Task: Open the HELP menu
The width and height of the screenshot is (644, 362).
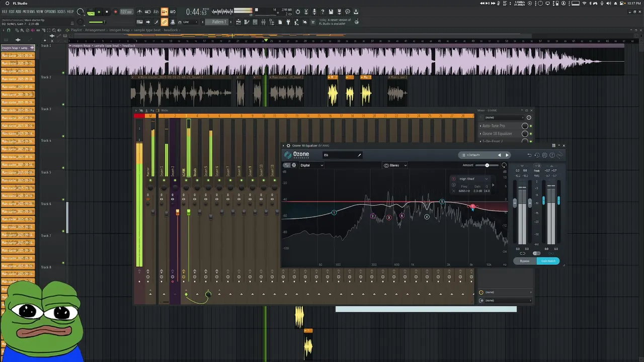Action: click(70, 12)
